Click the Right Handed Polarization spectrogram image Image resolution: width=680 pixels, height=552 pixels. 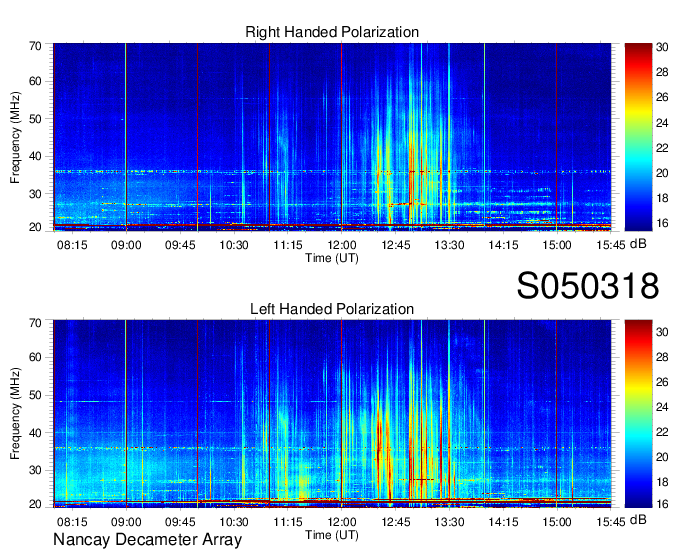point(332,137)
